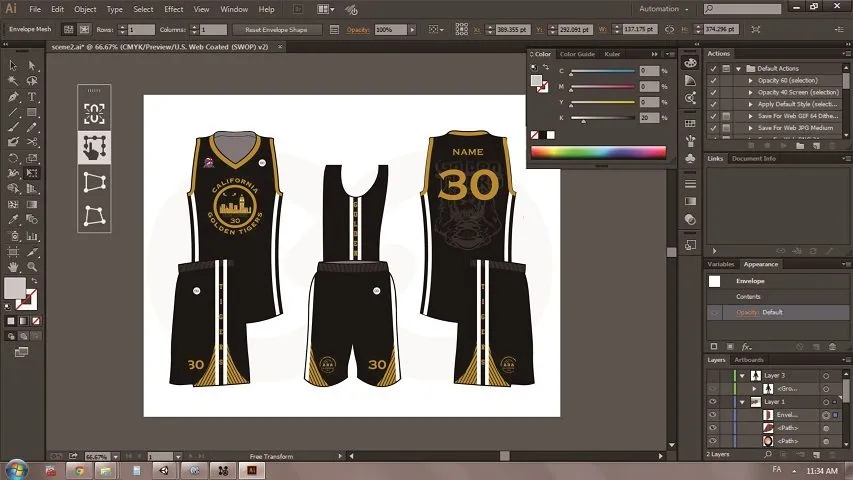Select the Free Transform tool in toolbox

32,173
